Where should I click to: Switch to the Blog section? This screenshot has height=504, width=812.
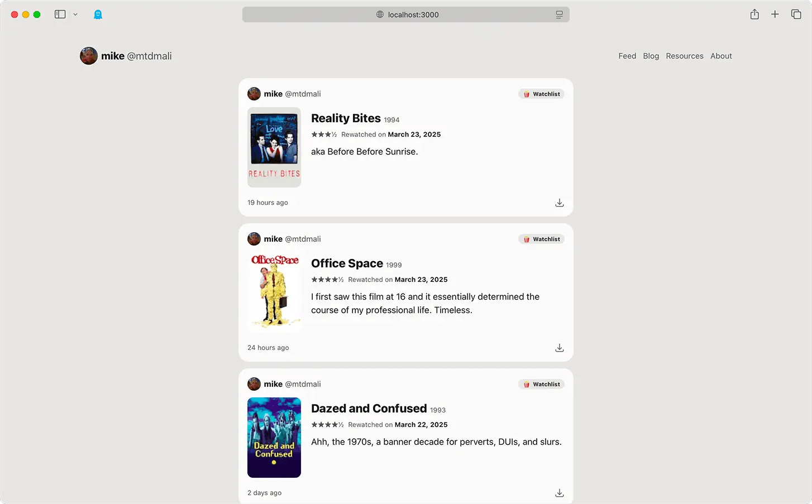tap(651, 56)
